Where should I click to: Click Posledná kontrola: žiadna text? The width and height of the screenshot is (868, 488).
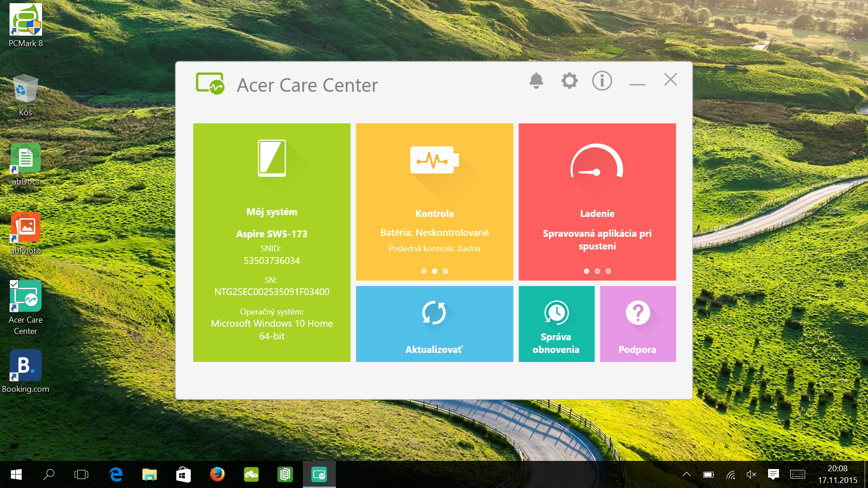(x=434, y=249)
